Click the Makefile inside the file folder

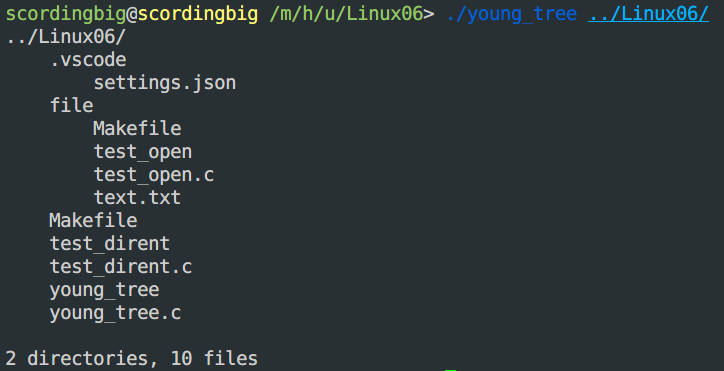137,128
